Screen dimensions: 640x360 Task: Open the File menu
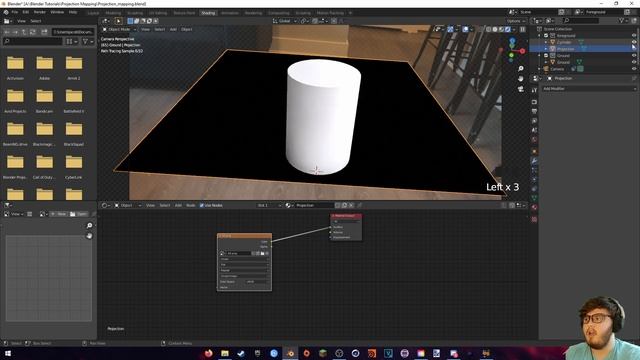tap(15, 12)
